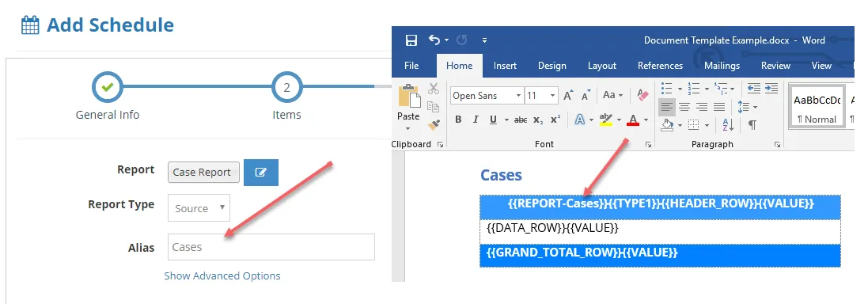Click Grow Font icon
This screenshot has height=304, width=868.
569,95
